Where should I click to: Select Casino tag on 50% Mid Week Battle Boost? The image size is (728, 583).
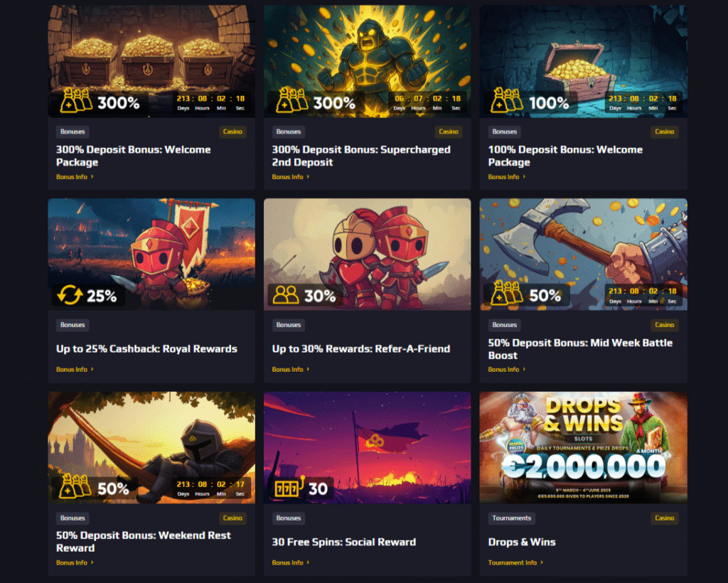pos(665,325)
